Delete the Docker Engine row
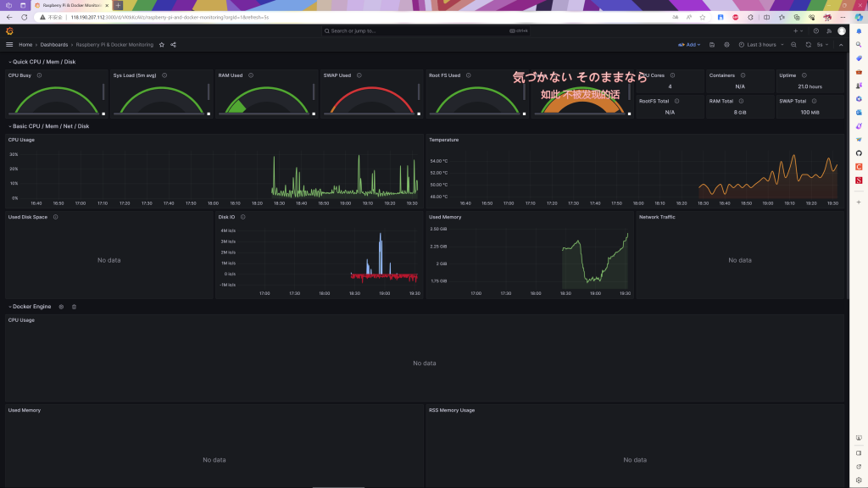 75,307
